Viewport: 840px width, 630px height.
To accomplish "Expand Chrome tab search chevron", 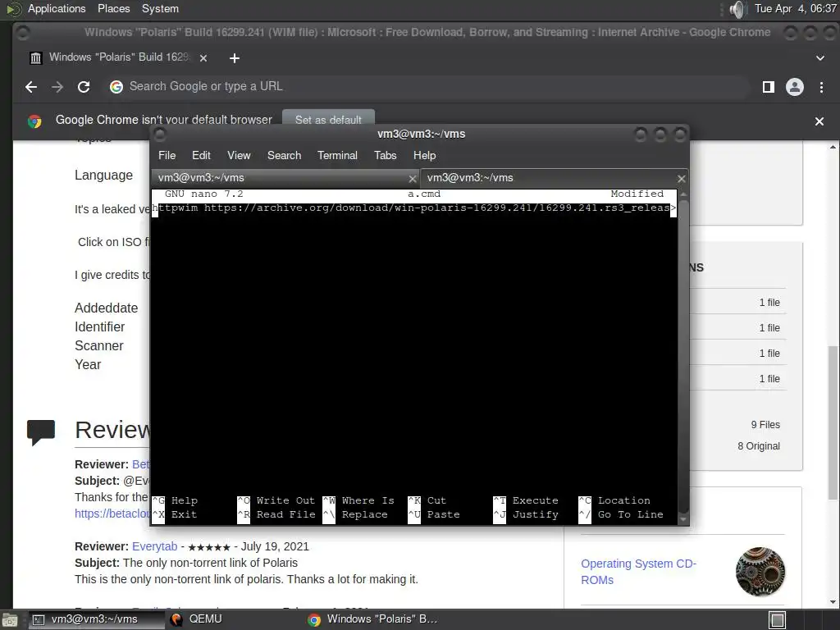I will (x=820, y=58).
